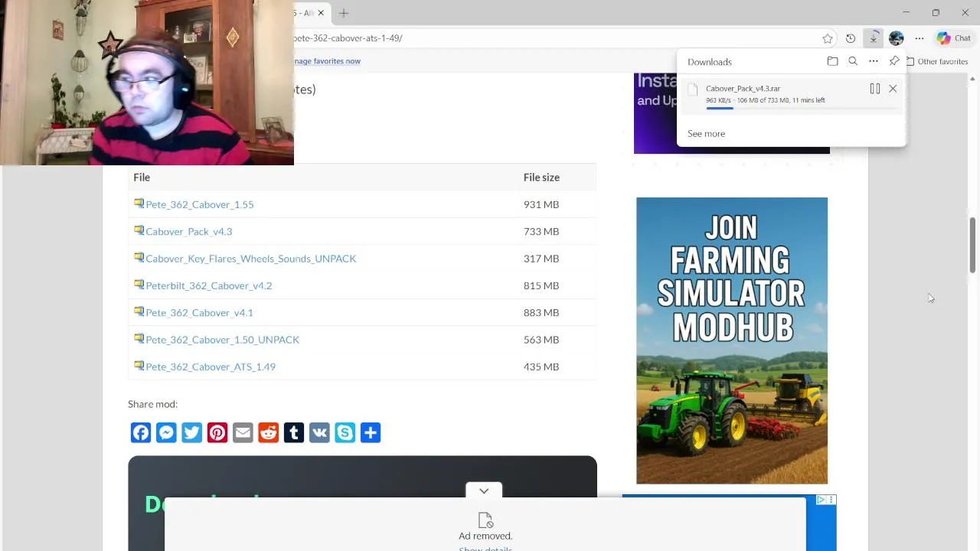
Task: Open browser Settings and more menu
Action: (x=920, y=38)
